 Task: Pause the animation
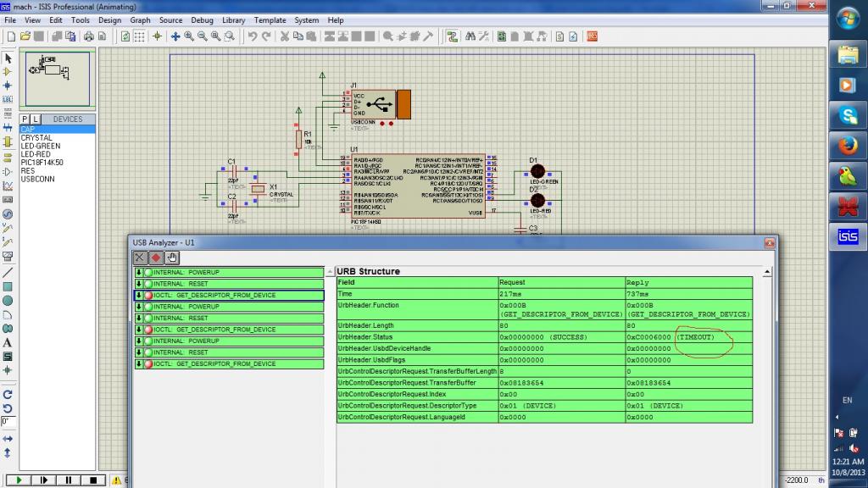click(69, 480)
